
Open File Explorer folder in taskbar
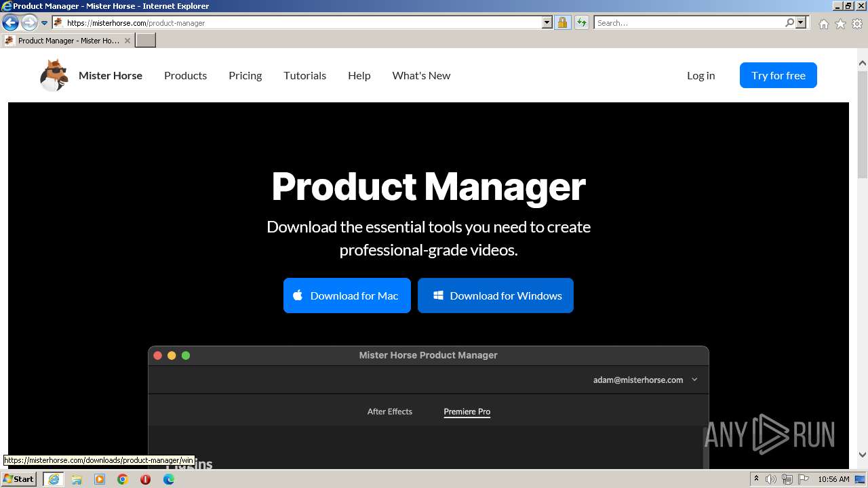click(77, 479)
